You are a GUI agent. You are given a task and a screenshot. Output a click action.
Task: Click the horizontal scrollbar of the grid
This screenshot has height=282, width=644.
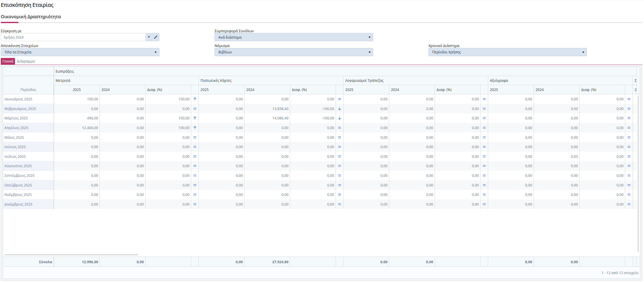71,255
